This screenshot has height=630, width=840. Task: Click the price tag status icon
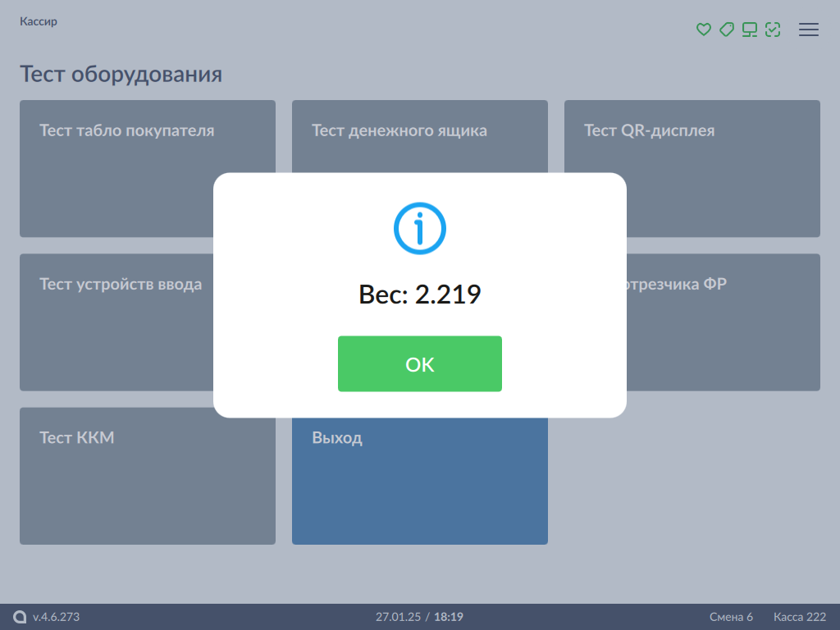(x=726, y=30)
